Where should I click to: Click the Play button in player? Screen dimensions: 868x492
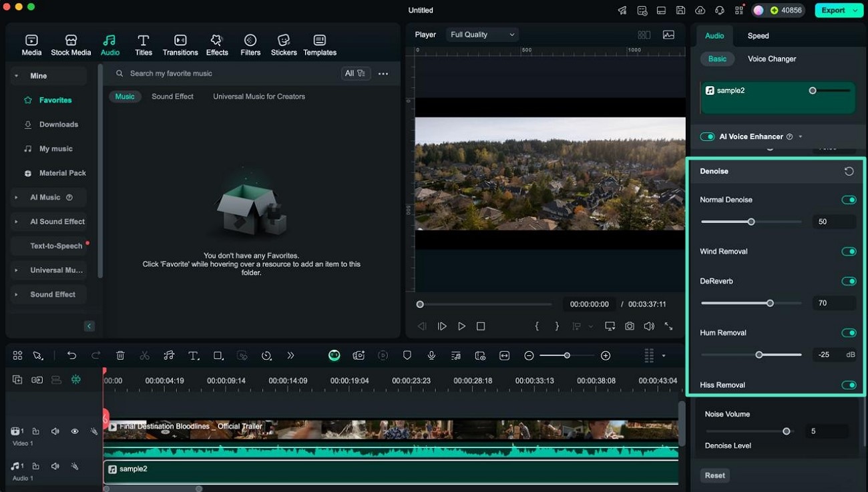tap(461, 326)
